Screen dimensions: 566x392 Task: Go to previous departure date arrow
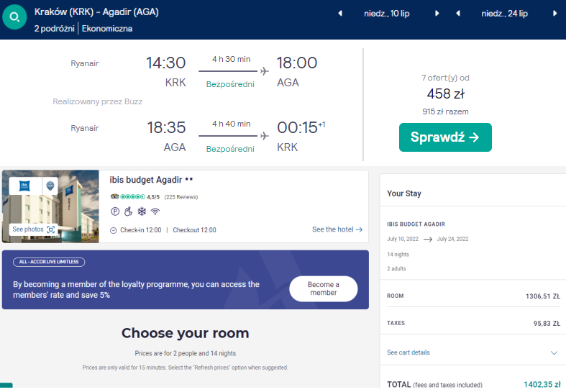(340, 14)
